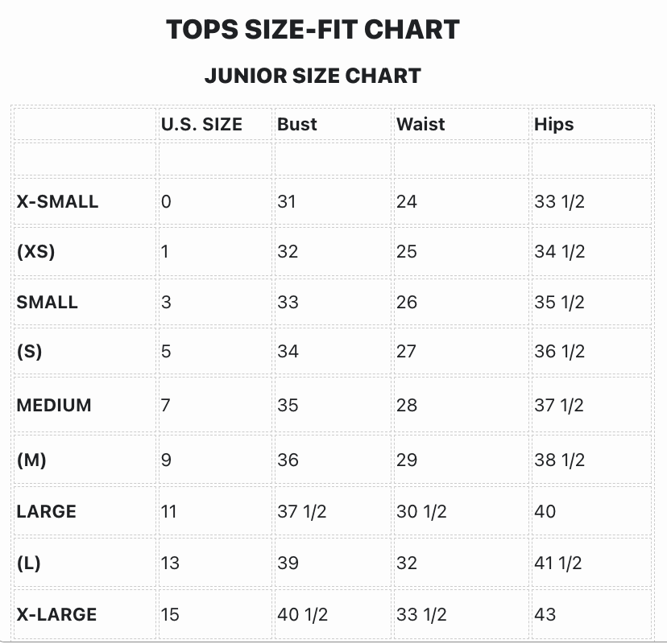
Task: Click the MEDIUM row label
Action: click(x=54, y=405)
